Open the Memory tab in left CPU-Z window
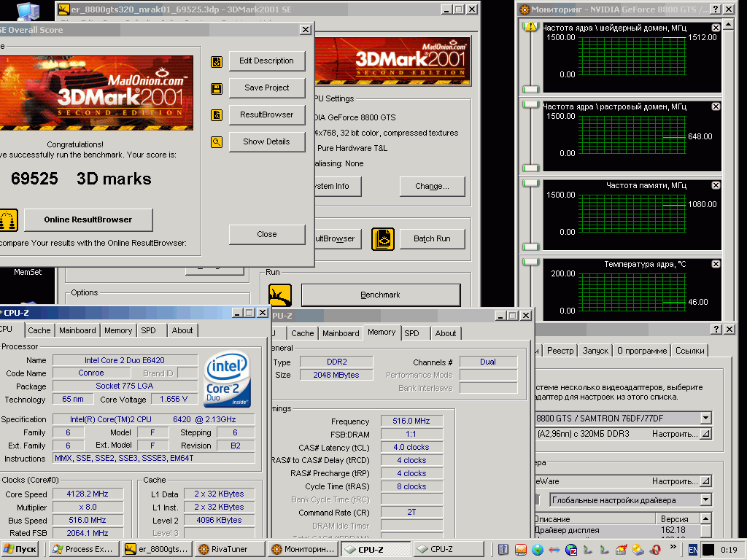747x560 pixels. pyautogui.click(x=118, y=330)
